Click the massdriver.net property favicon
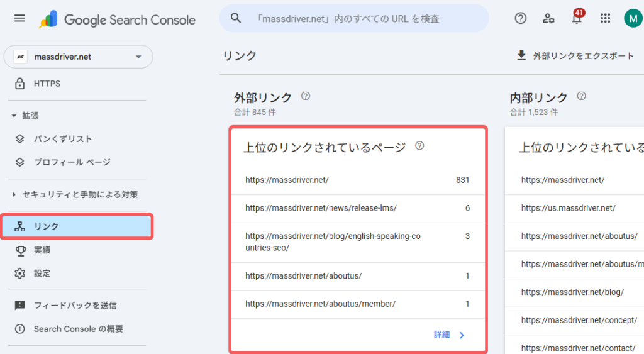Viewport: 644px width, 354px height. coord(21,57)
